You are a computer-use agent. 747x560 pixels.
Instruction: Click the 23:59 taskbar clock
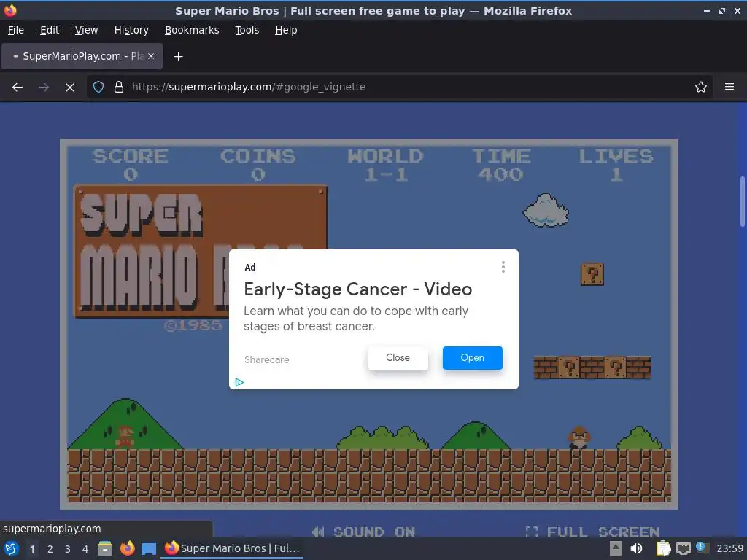[x=729, y=548]
